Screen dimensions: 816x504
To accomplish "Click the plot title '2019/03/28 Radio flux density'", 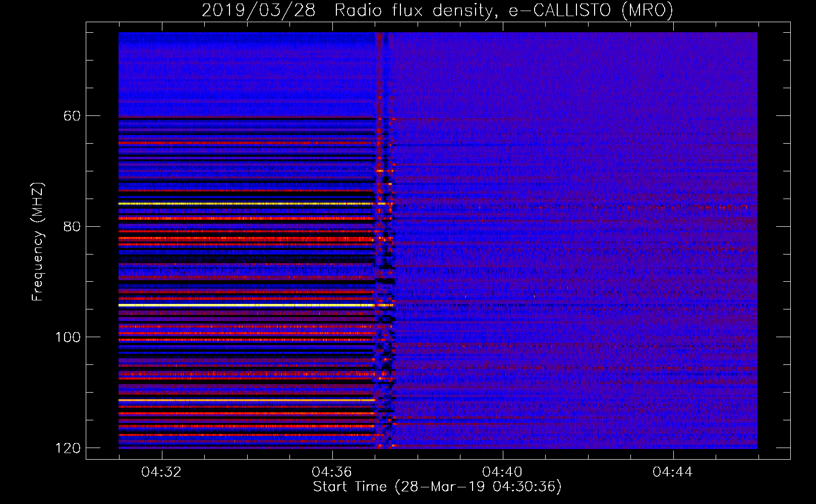I will [437, 10].
